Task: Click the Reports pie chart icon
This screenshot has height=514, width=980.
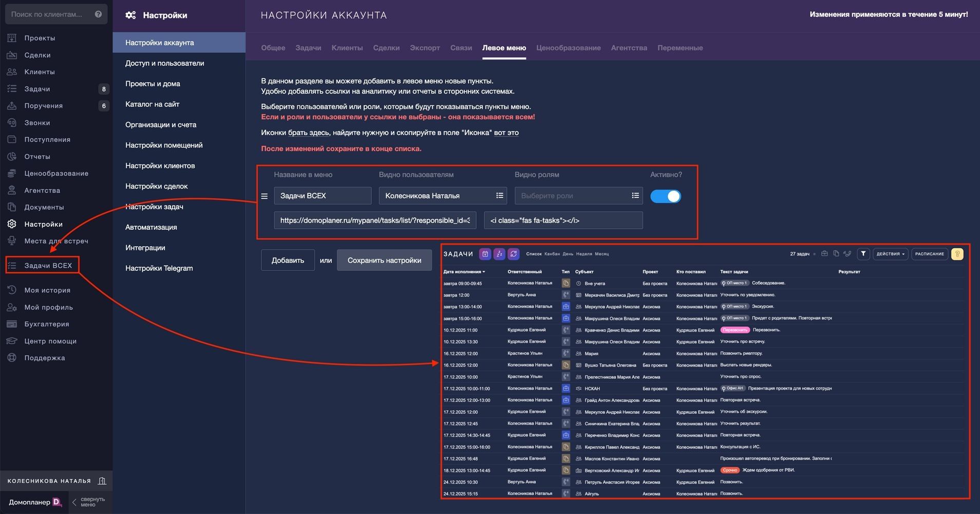Action: [12, 157]
